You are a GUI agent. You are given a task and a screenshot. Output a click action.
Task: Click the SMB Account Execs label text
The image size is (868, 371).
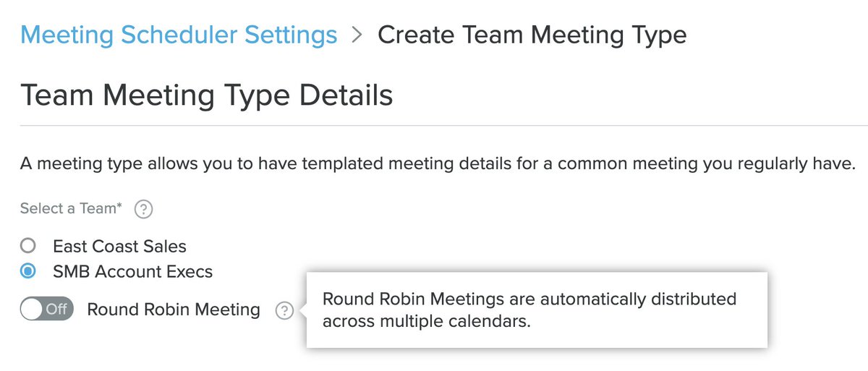(133, 273)
